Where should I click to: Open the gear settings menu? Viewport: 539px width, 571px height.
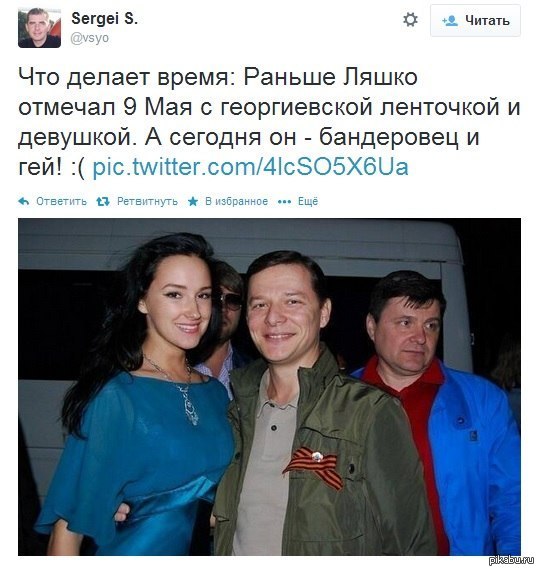pos(410,20)
